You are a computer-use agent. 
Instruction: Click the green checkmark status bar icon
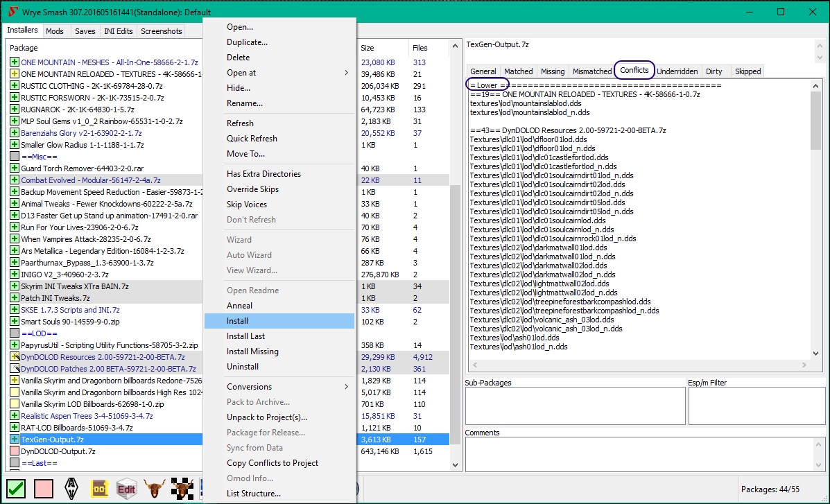click(17, 488)
